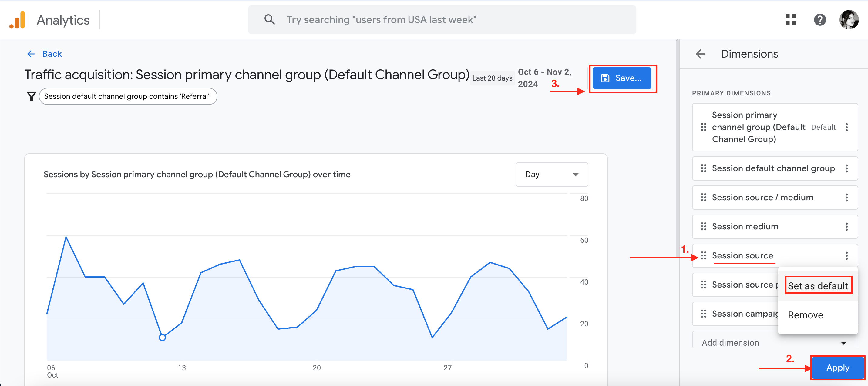This screenshot has height=386, width=868.
Task: Click the Back link
Action: 52,54
